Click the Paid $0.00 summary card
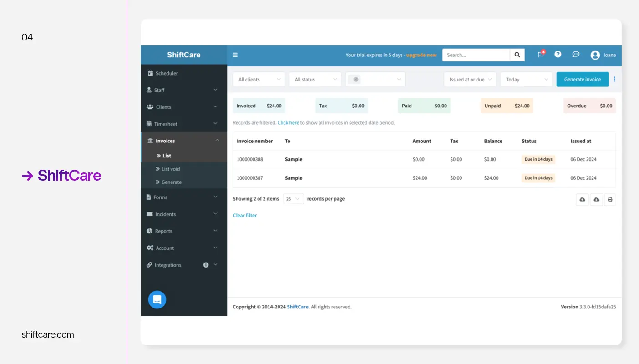The height and width of the screenshot is (364, 639). tap(424, 106)
